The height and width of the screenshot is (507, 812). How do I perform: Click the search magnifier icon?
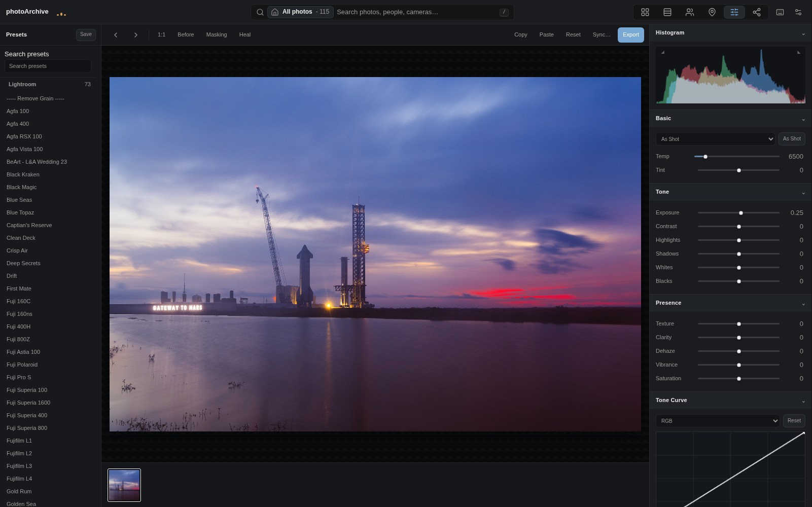[x=260, y=12]
